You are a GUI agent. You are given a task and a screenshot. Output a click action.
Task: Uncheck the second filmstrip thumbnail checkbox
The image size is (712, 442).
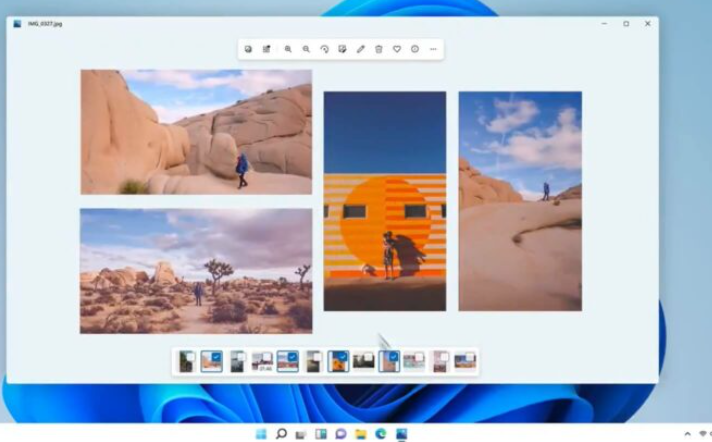tap(218, 354)
